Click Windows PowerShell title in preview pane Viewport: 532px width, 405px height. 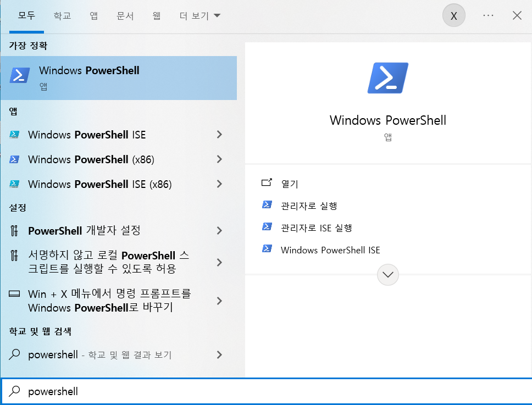point(388,120)
